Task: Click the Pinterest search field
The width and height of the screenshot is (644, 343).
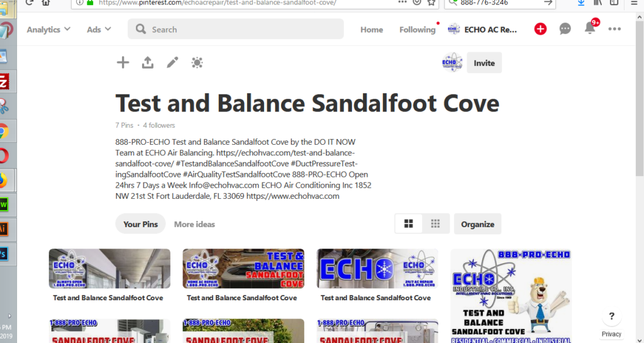Action: pyautogui.click(x=236, y=29)
